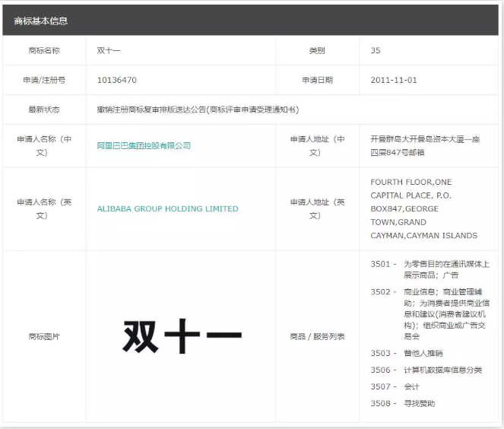Image resolution: width=504 pixels, height=429 pixels.
Task: Click the 最新状态 label cell
Action: coord(44,110)
